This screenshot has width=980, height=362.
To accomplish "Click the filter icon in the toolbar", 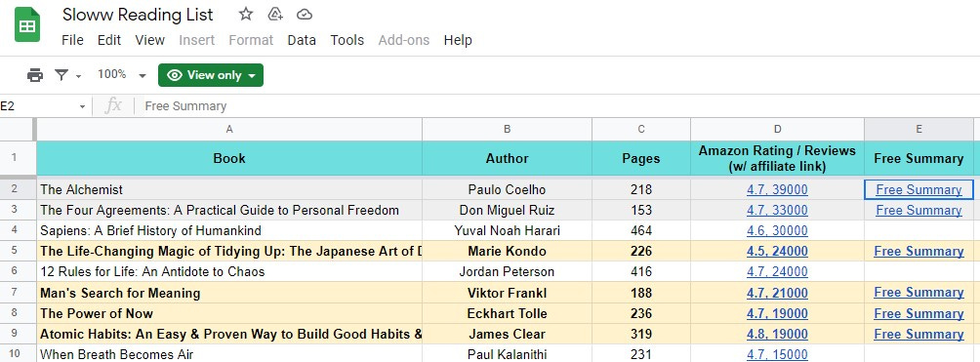I will pos(61,75).
